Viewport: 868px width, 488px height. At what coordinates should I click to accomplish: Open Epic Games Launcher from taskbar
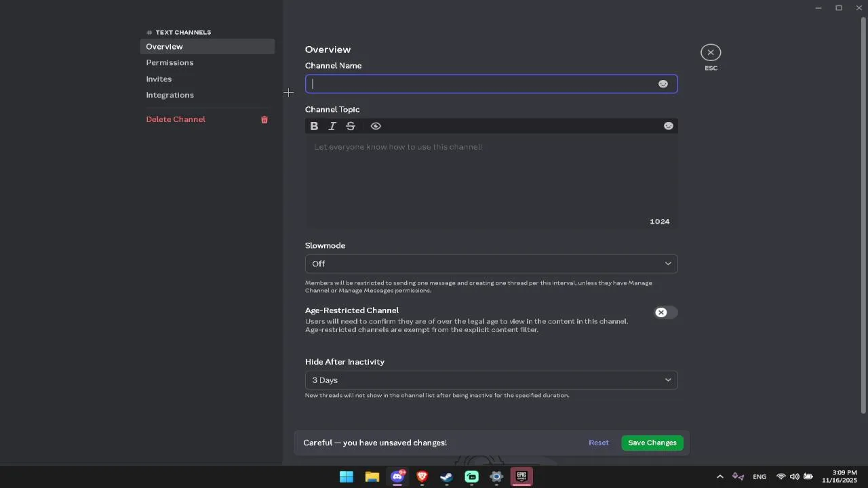coord(521,476)
